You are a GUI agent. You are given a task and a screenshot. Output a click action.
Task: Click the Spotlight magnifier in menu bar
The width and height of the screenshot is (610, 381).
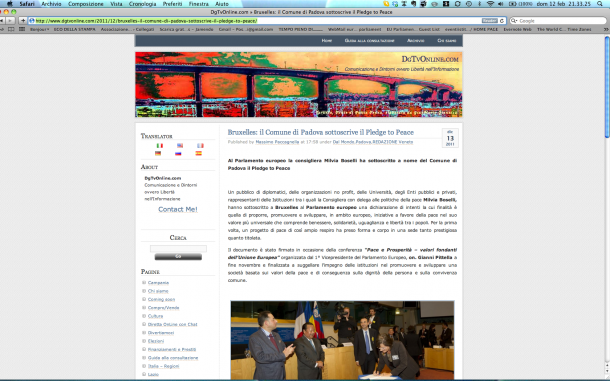pyautogui.click(x=600, y=4)
